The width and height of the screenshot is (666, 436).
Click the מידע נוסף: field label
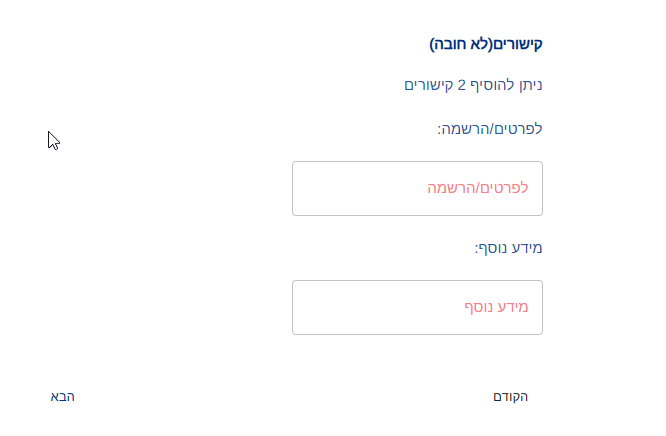tap(508, 248)
